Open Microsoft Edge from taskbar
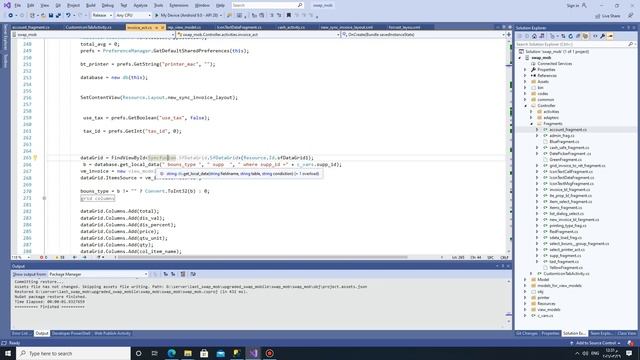Screen dimensions: 640x360 (x=171, y=353)
